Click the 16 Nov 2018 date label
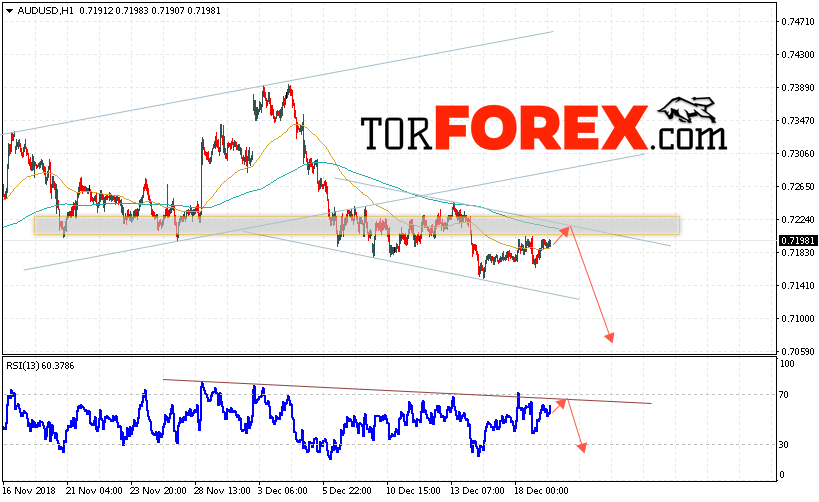 29,491
